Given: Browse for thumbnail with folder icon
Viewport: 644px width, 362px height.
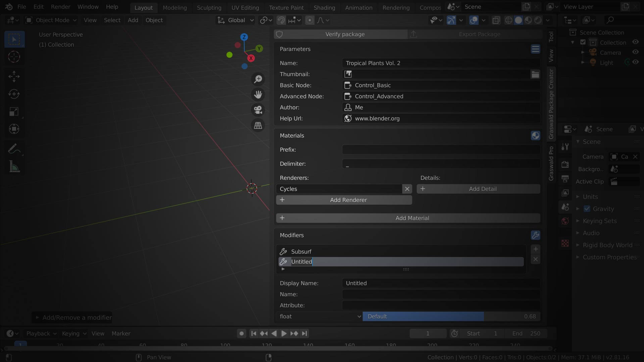Looking at the screenshot, I should click(x=535, y=74).
